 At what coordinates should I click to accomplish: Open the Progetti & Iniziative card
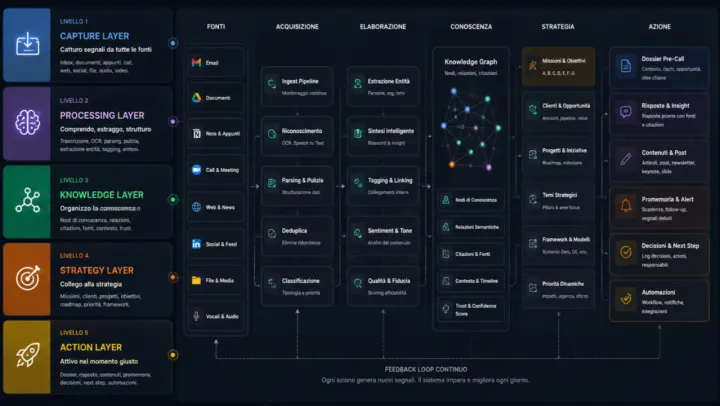pyautogui.click(x=558, y=156)
